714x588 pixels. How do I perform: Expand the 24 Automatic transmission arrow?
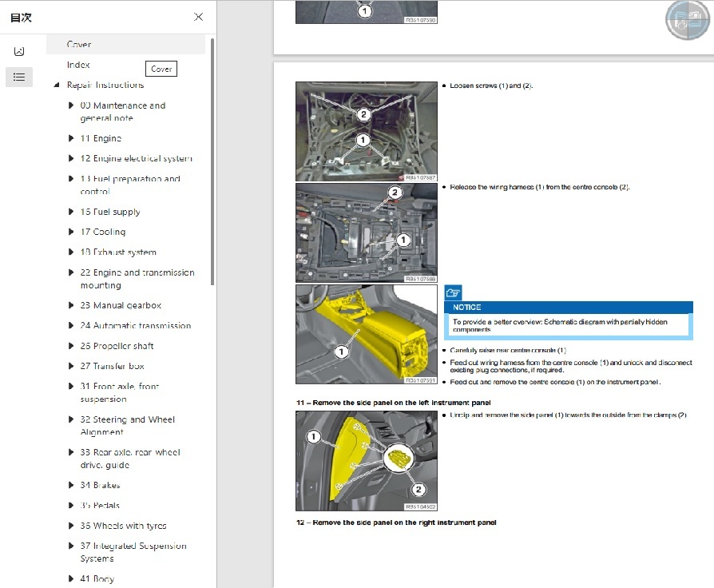click(71, 326)
